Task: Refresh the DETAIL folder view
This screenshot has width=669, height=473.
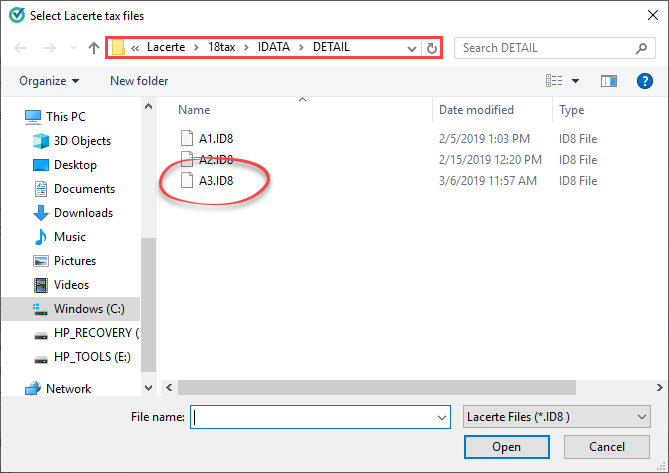Action: coord(431,48)
